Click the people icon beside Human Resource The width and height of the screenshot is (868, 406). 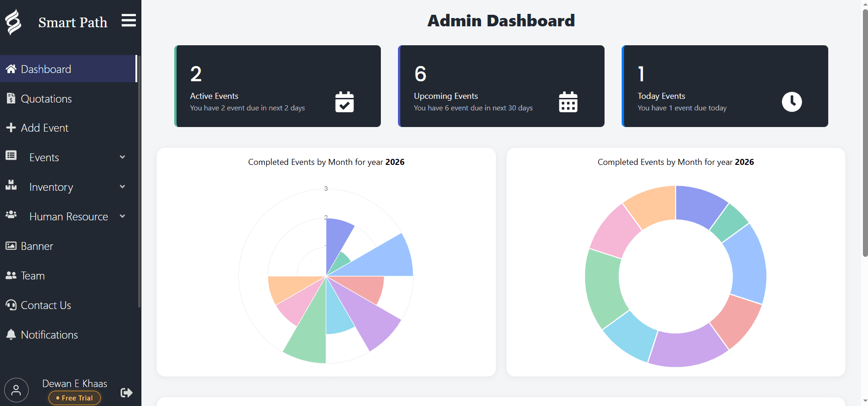click(11, 215)
